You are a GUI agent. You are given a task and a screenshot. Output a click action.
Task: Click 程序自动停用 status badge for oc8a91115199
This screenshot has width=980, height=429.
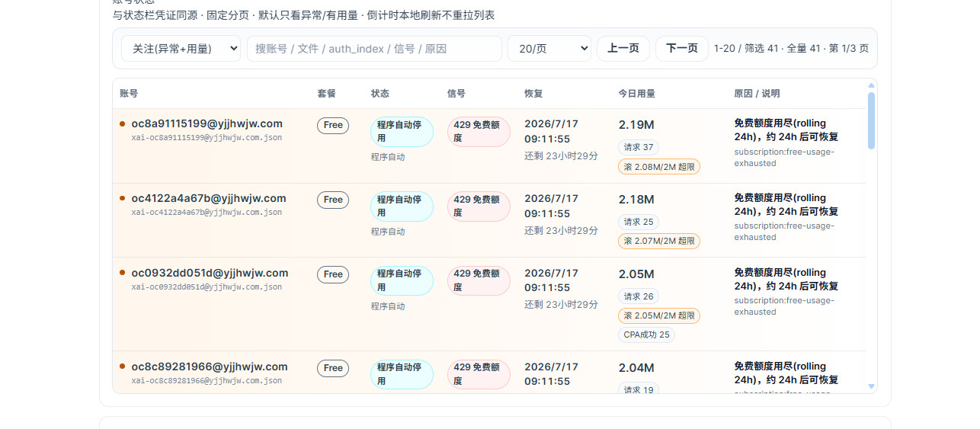pos(402,132)
